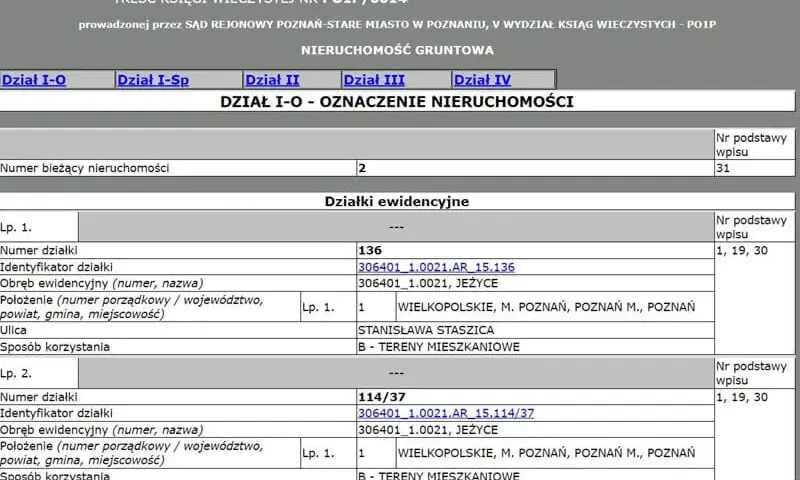Open parcel identifier link 306401_1.0021.AR_15.136
800x480 pixels.
436,267
